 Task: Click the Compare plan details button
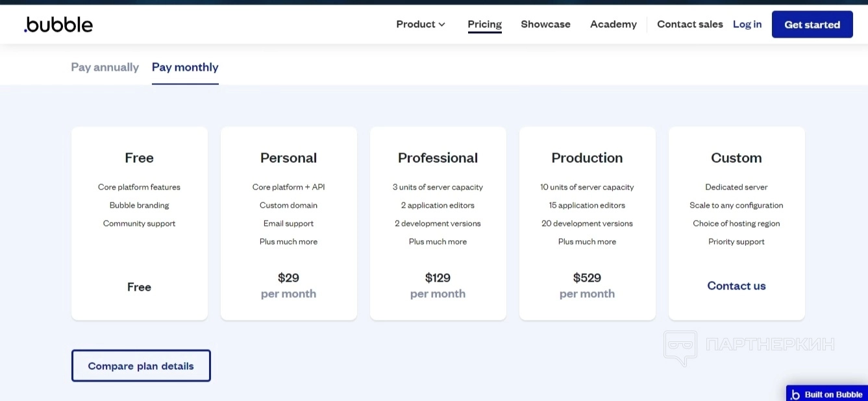click(x=141, y=366)
